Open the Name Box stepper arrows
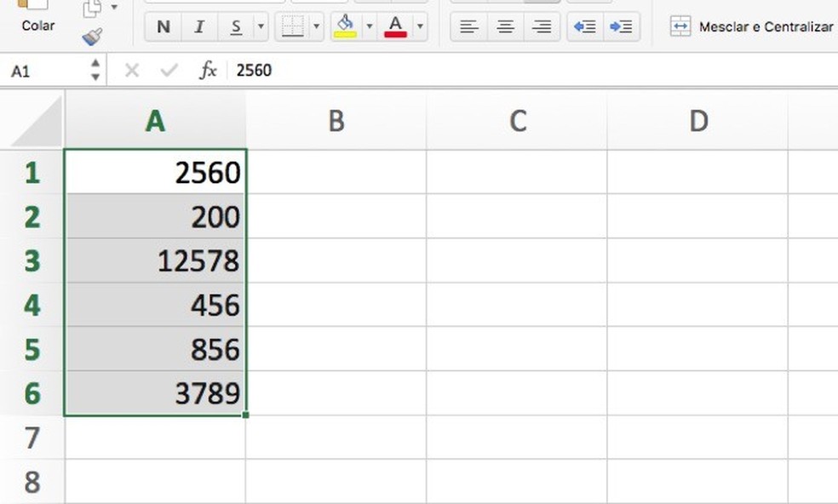 [x=95, y=70]
